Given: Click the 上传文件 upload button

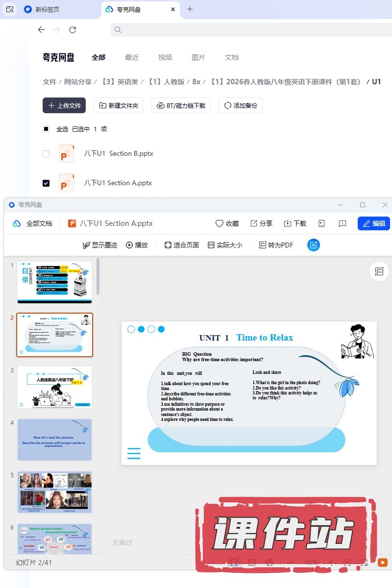Looking at the screenshot, I should pos(64,105).
